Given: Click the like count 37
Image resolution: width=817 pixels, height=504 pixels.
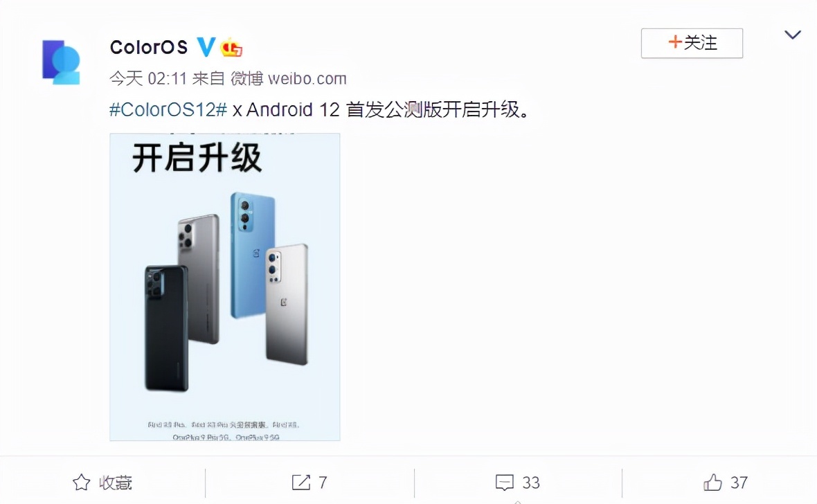Looking at the screenshot, I should coord(739,483).
